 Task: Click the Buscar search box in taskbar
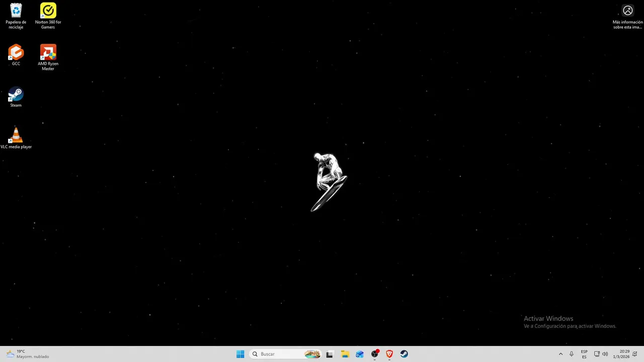285,354
